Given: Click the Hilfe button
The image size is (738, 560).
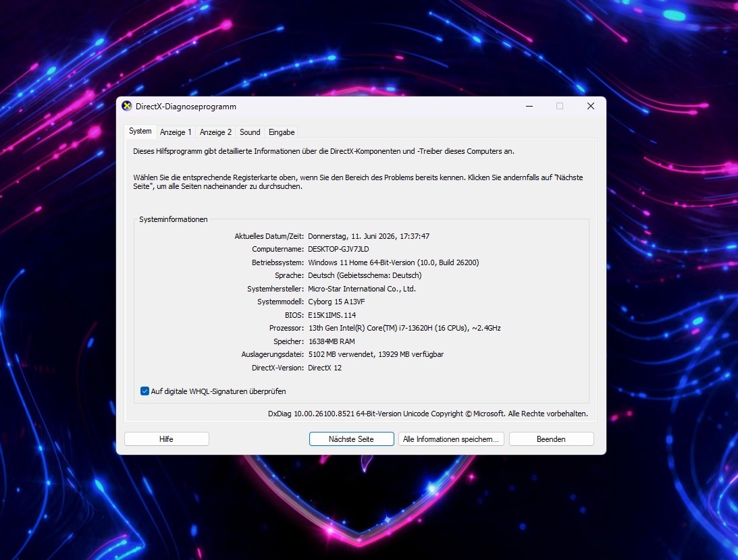Looking at the screenshot, I should tap(167, 439).
